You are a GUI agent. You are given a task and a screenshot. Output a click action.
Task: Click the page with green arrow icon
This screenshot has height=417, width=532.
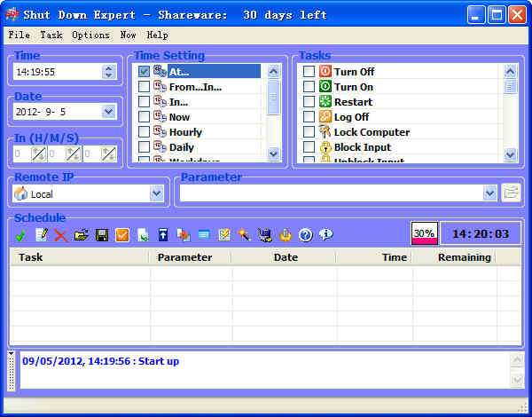tap(143, 235)
